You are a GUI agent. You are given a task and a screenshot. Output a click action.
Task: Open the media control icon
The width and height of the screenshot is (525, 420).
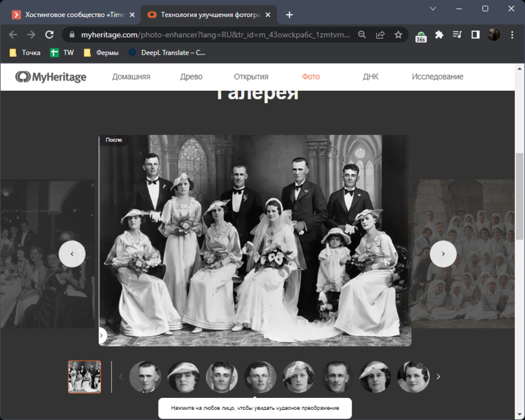(x=457, y=35)
